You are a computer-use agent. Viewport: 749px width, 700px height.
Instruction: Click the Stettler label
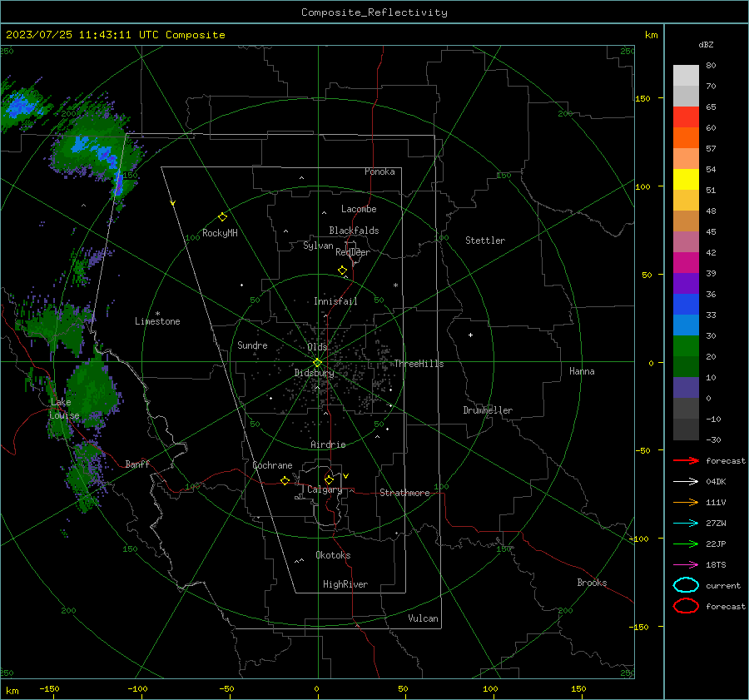pos(485,241)
